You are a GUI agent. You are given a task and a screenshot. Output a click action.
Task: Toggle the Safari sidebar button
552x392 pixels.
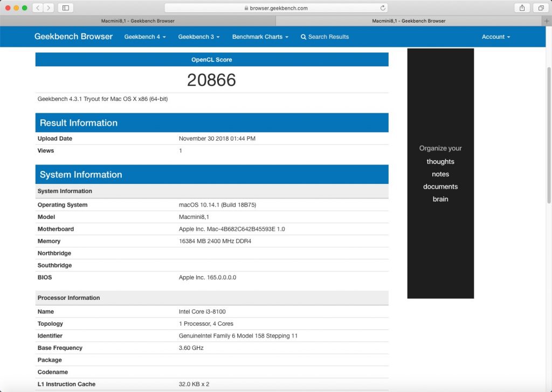(x=66, y=8)
